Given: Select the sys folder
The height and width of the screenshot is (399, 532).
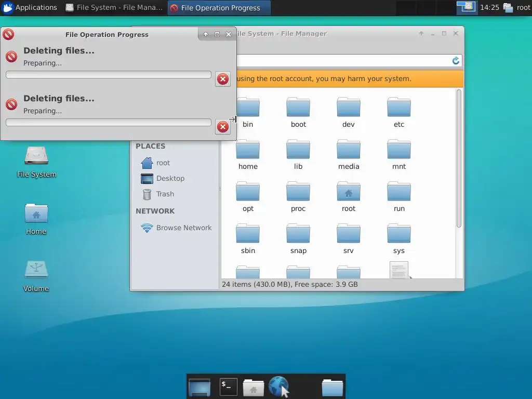Looking at the screenshot, I should [399, 238].
